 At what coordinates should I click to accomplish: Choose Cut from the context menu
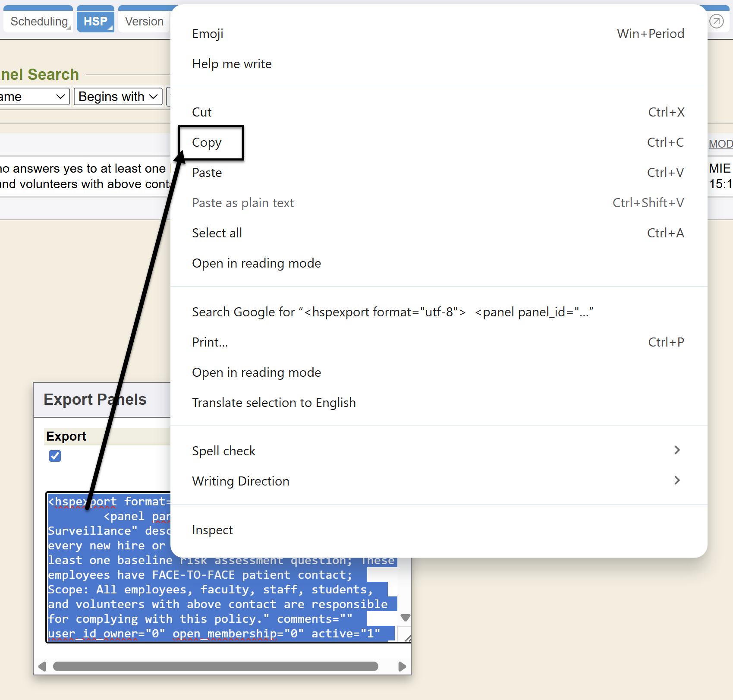(202, 112)
